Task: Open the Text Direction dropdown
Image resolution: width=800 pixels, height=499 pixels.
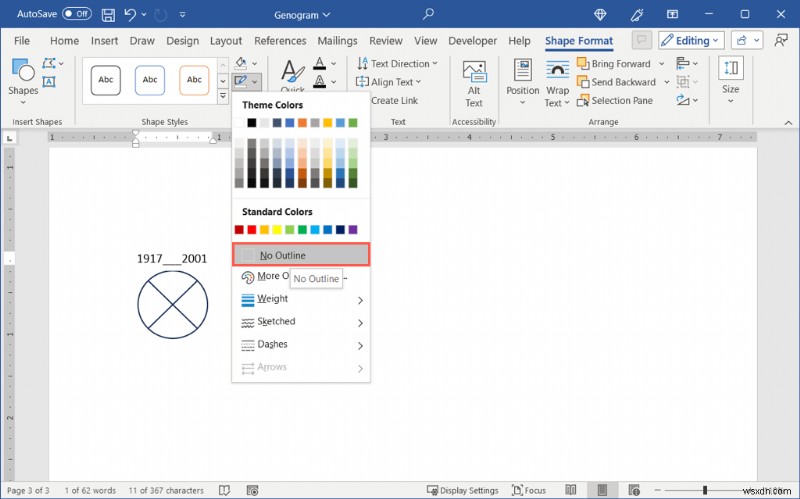Action: pyautogui.click(x=435, y=64)
